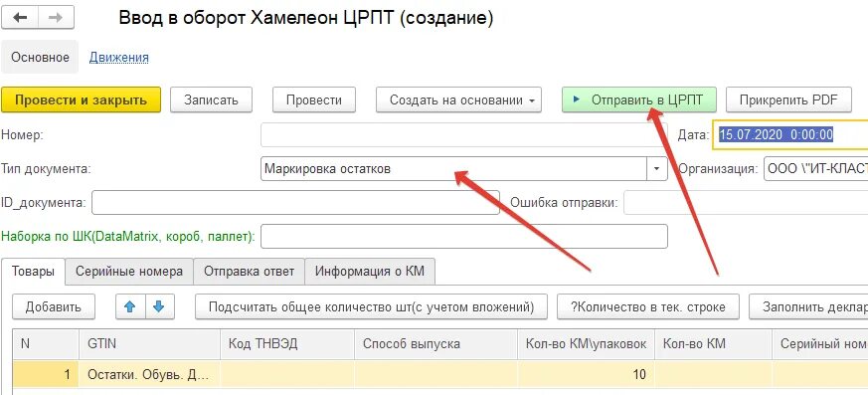This screenshot has width=868, height=395.
Task: Go back with the left arrow button
Action: click(20, 18)
